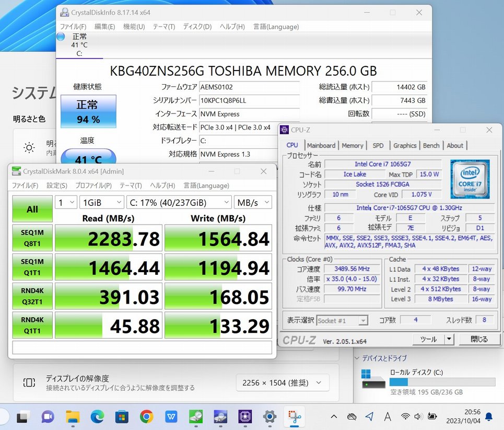The width and height of the screenshot is (504, 430).
Task: Open Disk menu in CrystalDiskInfo
Action: coord(197,27)
